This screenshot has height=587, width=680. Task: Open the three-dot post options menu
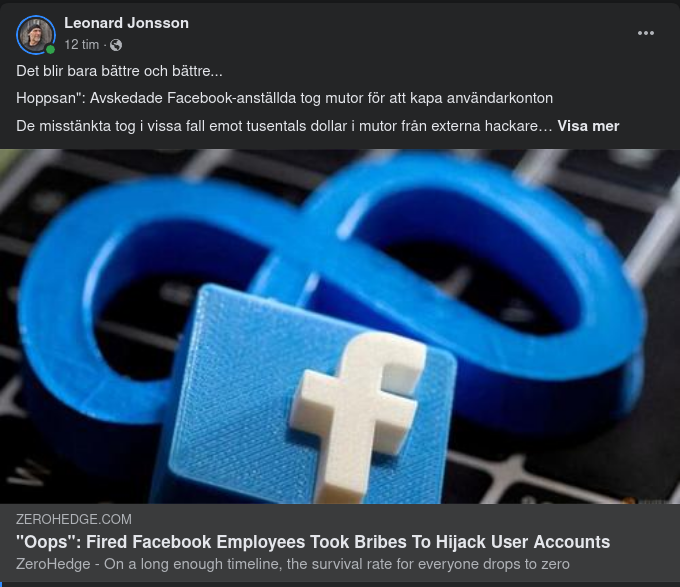pyautogui.click(x=645, y=33)
